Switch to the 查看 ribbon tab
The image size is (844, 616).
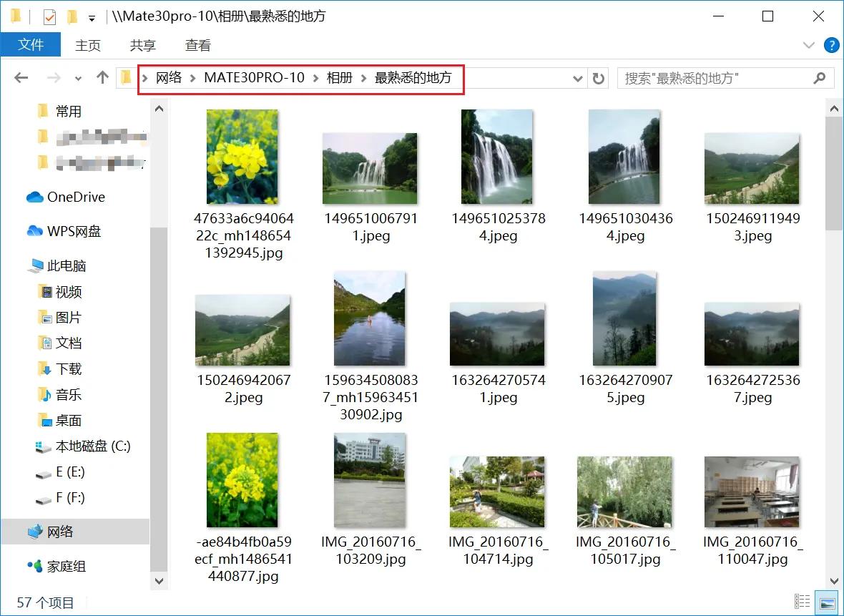[197, 45]
